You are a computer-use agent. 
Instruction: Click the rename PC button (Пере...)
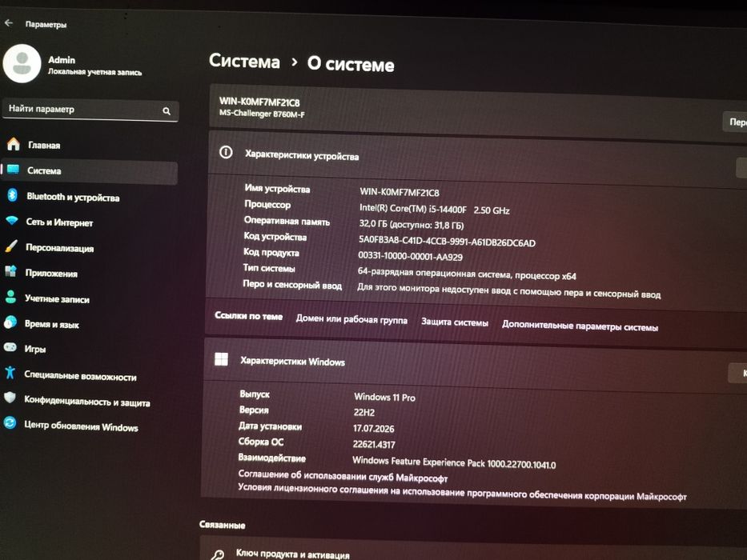(x=735, y=122)
